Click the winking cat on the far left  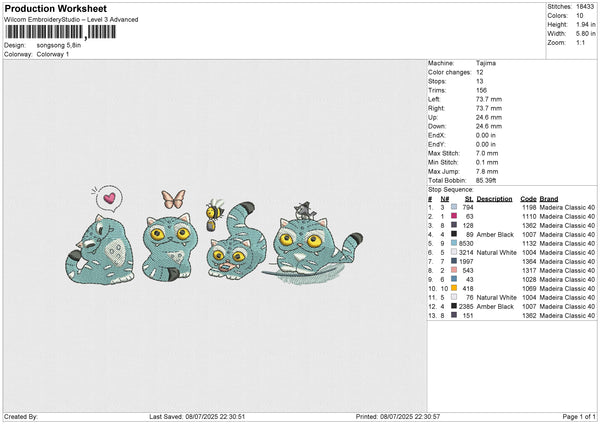100,250
